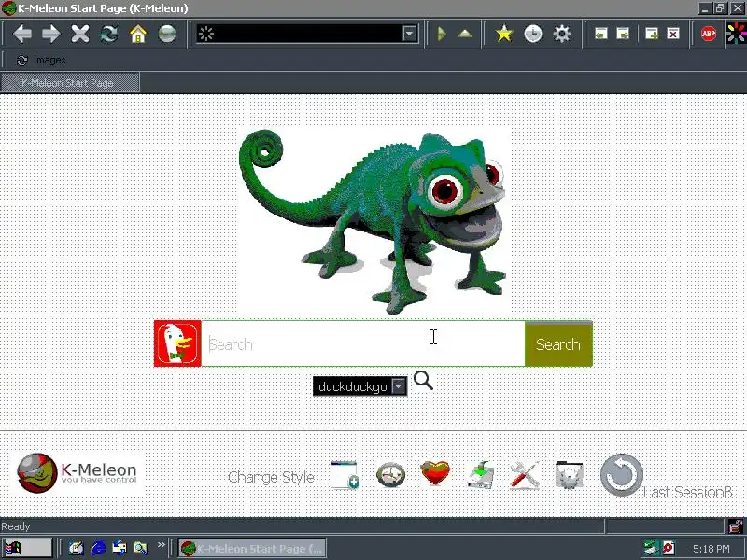This screenshot has width=747, height=560.
Task: Click the red system tray icon beside clock
Action: coord(669,548)
